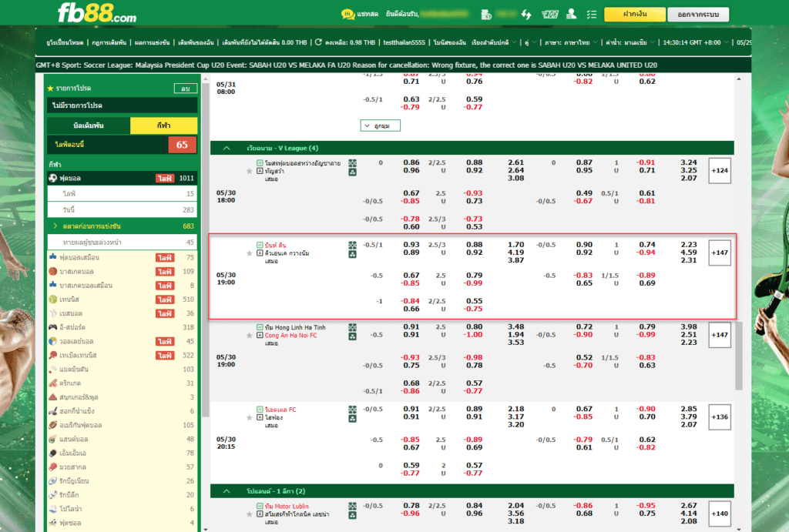789x532 pixels.
Task: Open +136 more markets button
Action: pyautogui.click(x=720, y=417)
